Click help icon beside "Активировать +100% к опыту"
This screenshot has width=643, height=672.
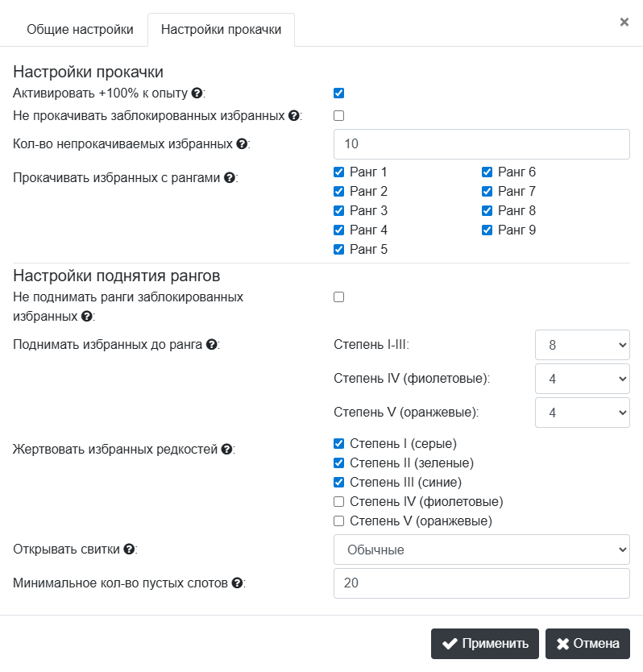point(197,93)
